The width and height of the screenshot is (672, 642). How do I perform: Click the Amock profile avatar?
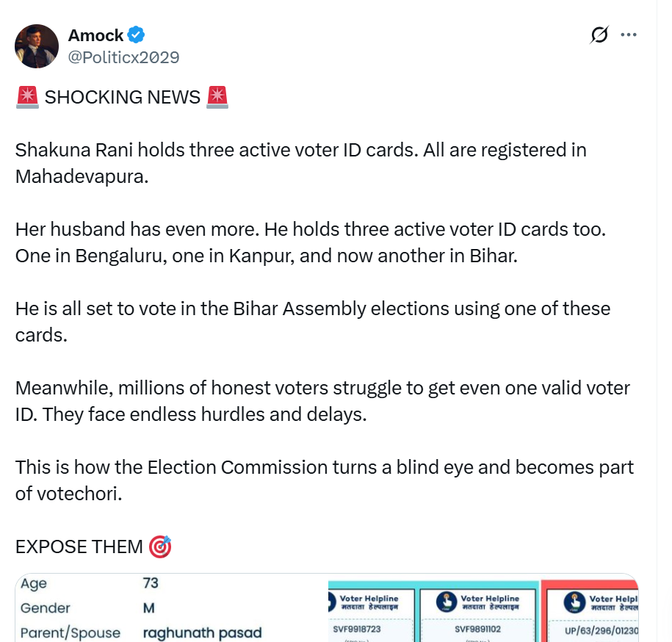point(37,46)
